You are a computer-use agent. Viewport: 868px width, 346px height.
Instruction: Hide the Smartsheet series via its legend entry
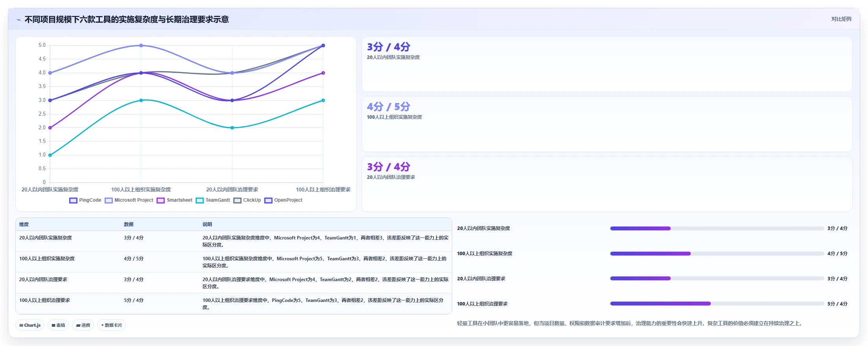pos(174,200)
